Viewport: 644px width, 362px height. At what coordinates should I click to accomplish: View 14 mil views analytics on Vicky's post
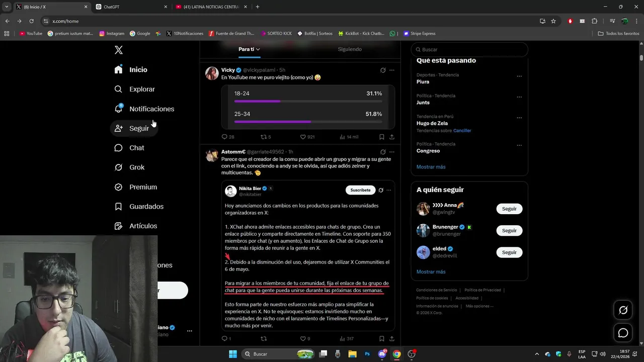pos(349,137)
